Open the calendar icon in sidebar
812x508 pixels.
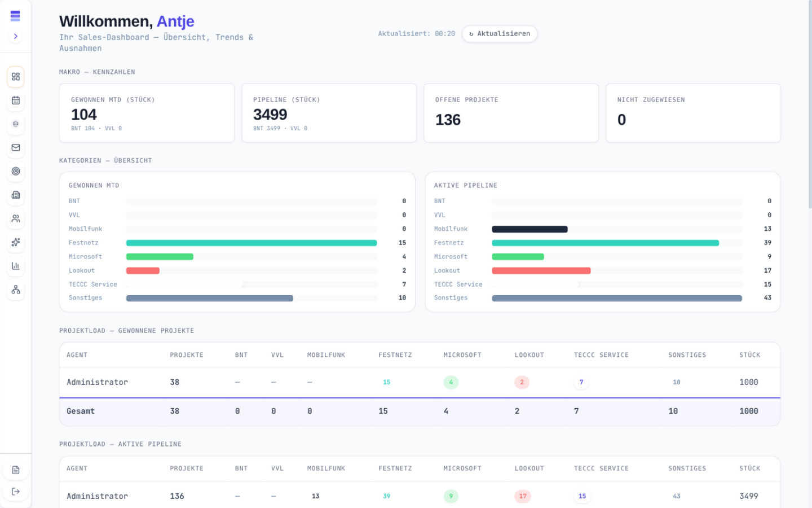[x=16, y=100]
